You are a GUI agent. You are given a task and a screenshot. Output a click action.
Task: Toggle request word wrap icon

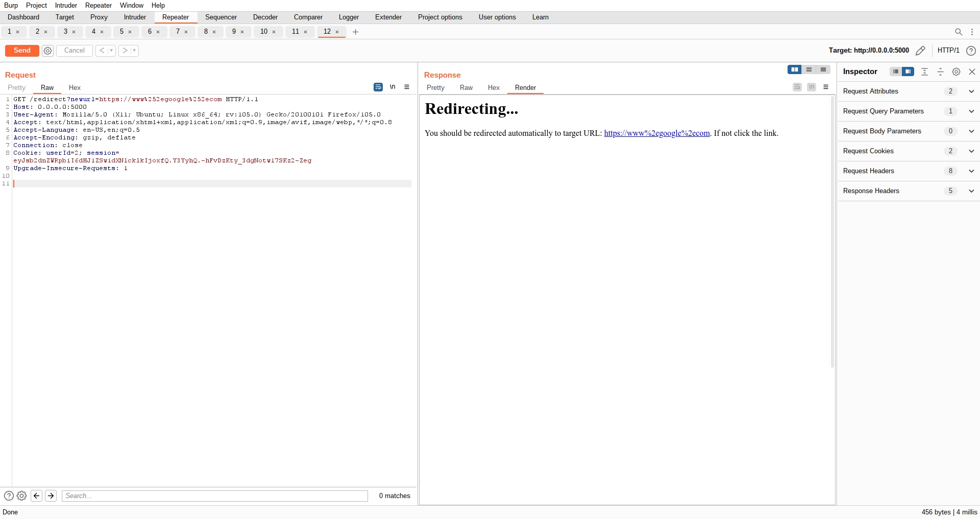pos(378,87)
